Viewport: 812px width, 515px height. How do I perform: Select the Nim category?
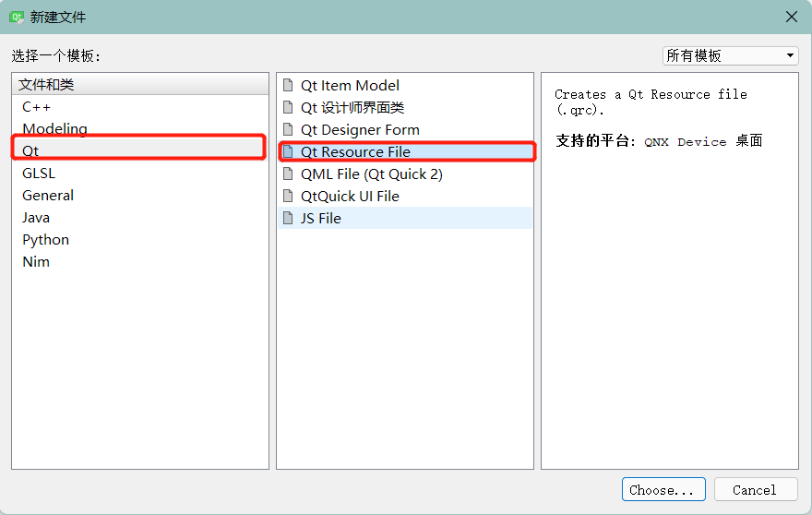click(x=140, y=261)
